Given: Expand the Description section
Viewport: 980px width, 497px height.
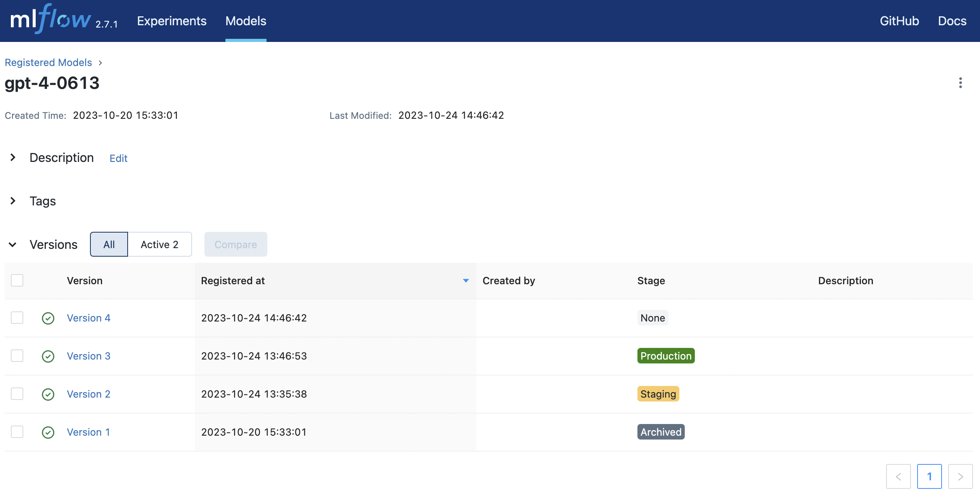Looking at the screenshot, I should click(x=13, y=157).
